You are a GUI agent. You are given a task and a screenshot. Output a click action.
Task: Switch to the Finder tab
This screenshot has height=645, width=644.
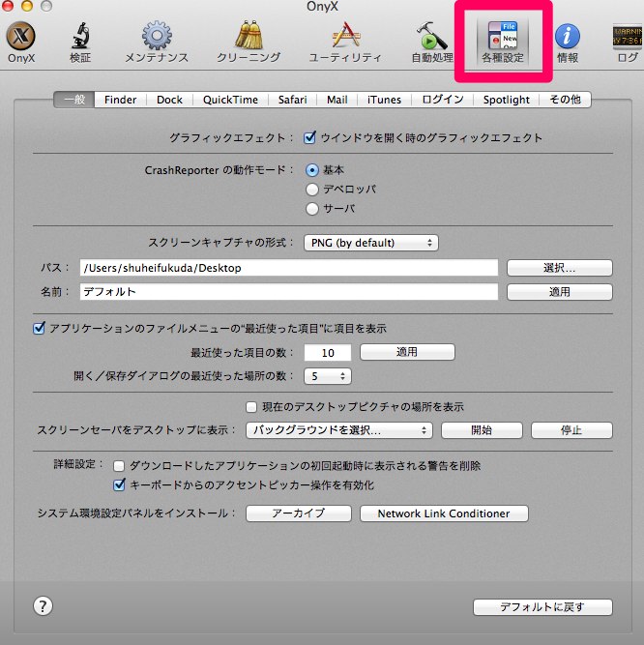(x=121, y=100)
